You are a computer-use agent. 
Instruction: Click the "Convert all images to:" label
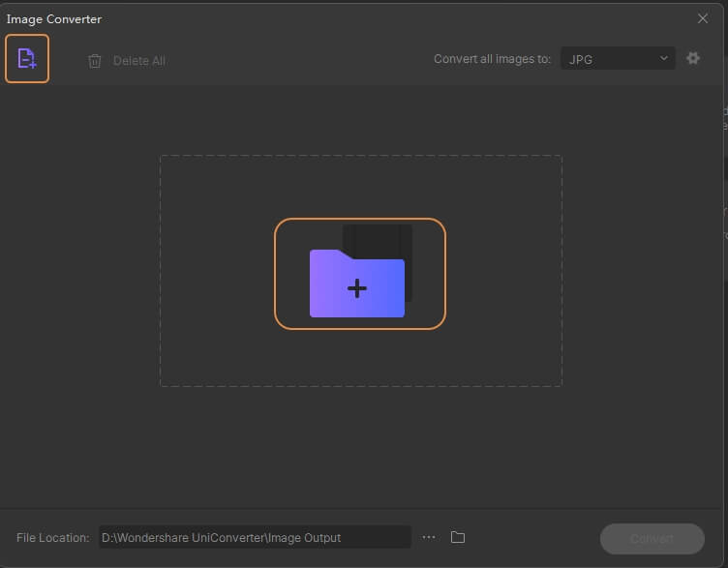point(492,59)
